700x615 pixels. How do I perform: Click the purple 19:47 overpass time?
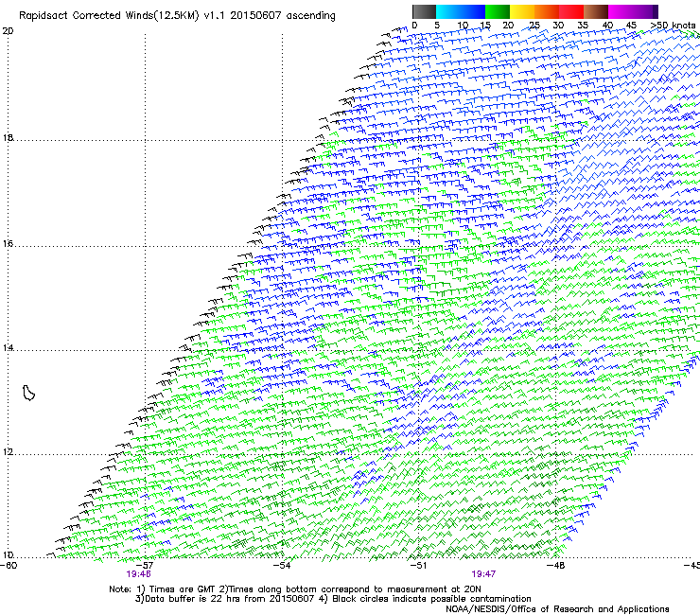(483, 574)
